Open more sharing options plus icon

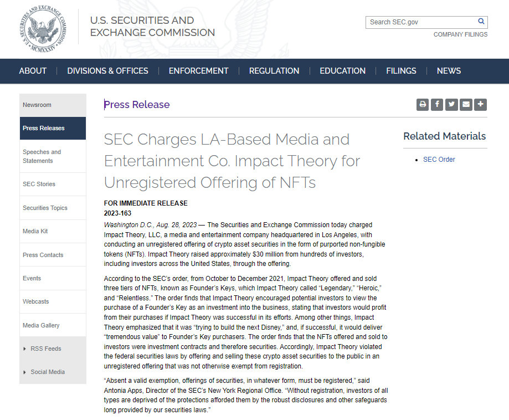pyautogui.click(x=480, y=104)
